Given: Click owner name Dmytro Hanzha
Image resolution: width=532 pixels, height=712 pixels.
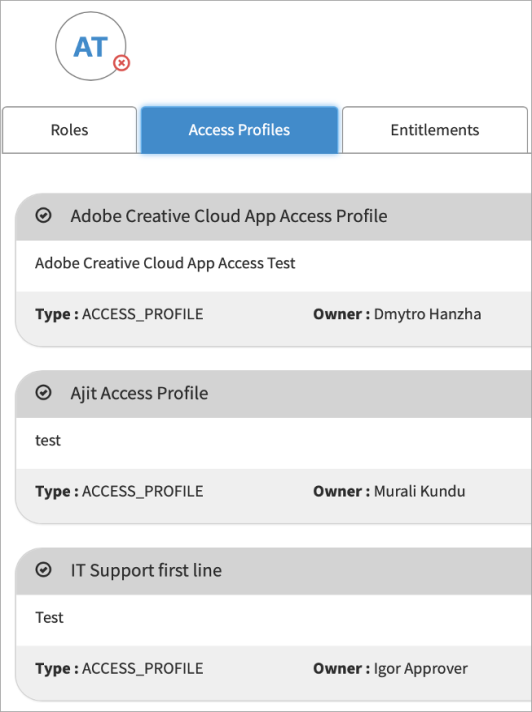Looking at the screenshot, I should pyautogui.click(x=427, y=314).
